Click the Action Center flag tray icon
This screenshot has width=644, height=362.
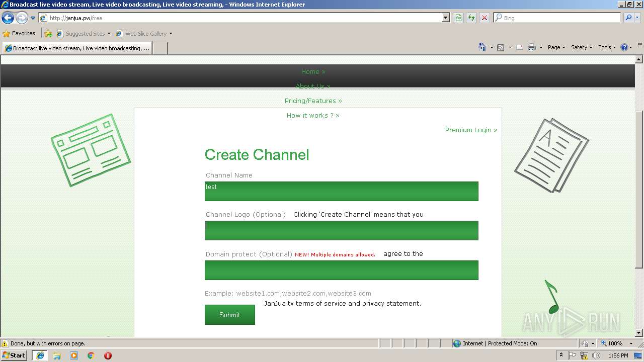pyautogui.click(x=572, y=355)
